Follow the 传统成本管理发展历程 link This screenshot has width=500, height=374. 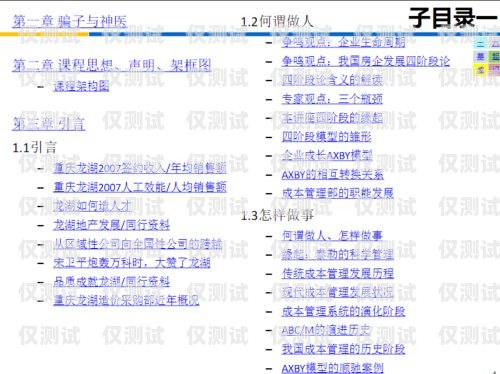[x=337, y=274]
